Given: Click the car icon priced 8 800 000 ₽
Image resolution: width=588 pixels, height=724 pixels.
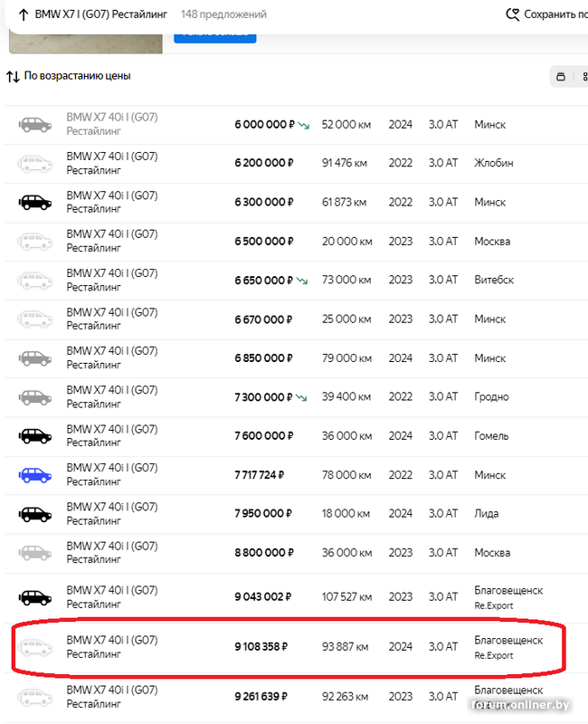Looking at the screenshot, I should (x=35, y=553).
